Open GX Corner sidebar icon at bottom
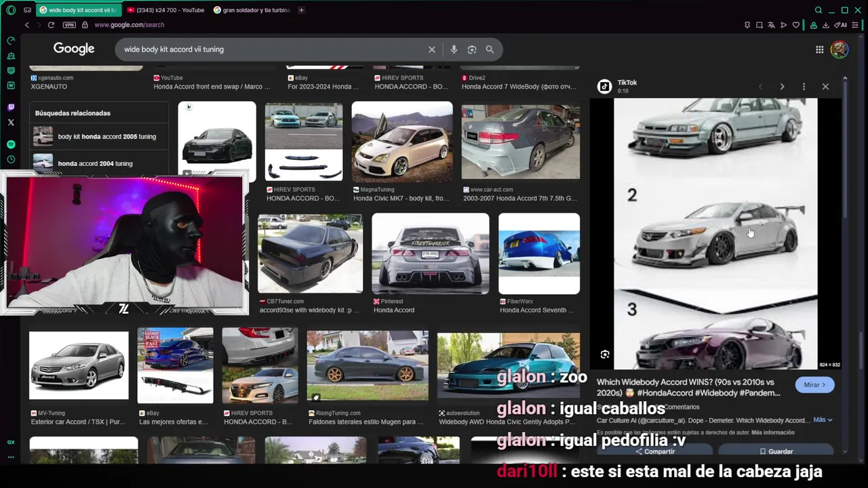868x488 pixels. [x=11, y=442]
